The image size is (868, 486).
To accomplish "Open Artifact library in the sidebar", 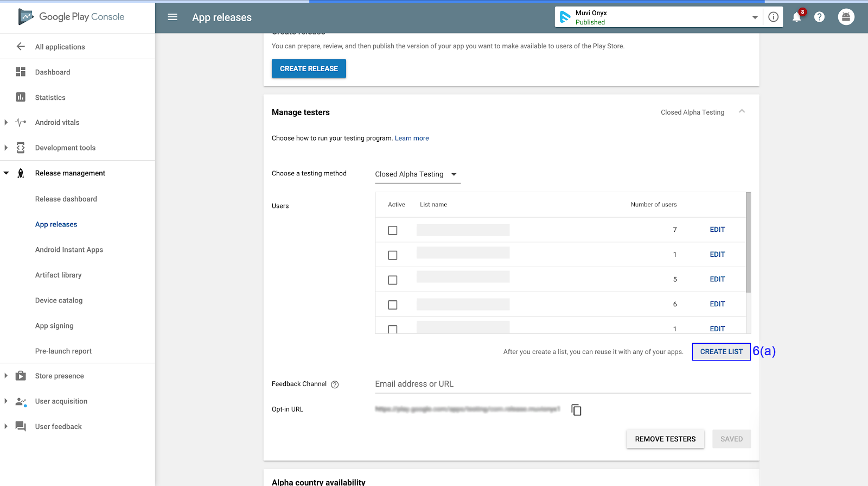I will [59, 275].
